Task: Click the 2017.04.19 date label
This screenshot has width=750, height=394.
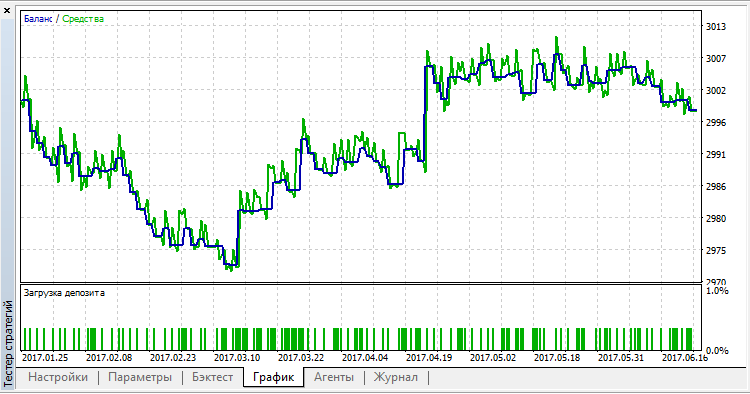Action: tap(429, 358)
